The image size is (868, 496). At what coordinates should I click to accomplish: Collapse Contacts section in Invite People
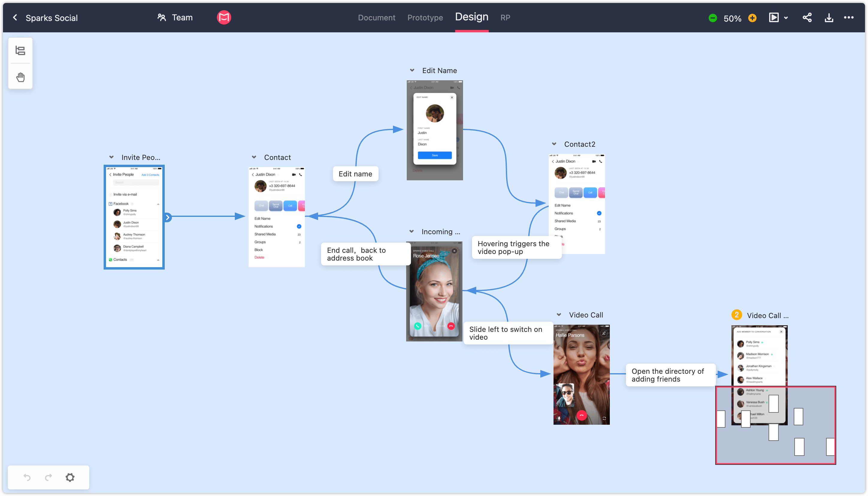click(x=158, y=260)
